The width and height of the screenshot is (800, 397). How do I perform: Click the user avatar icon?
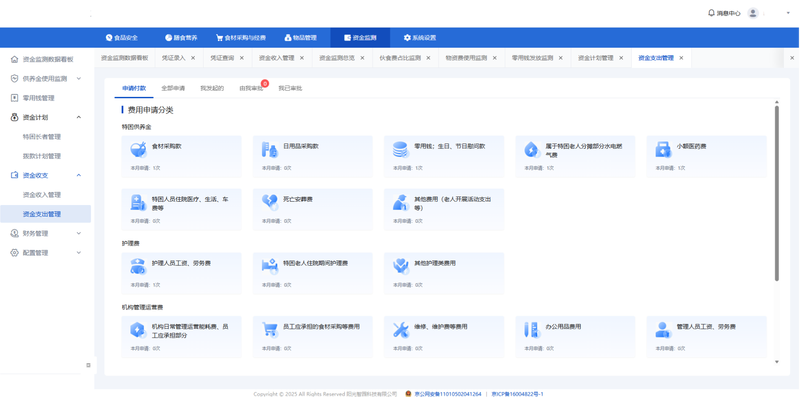(x=753, y=13)
